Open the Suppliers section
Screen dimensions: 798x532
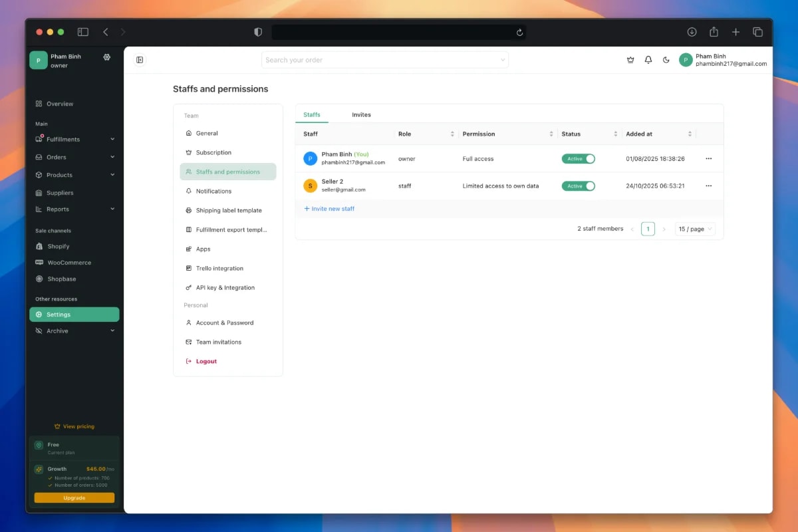pyautogui.click(x=59, y=192)
